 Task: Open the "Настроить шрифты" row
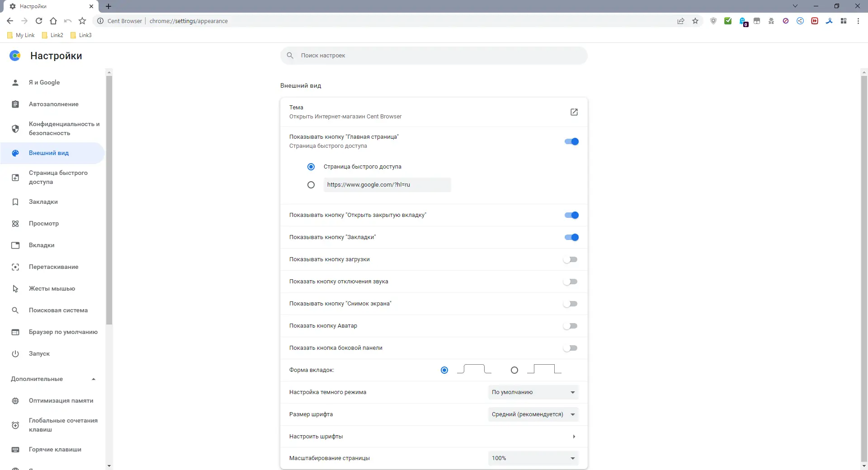[433, 437]
